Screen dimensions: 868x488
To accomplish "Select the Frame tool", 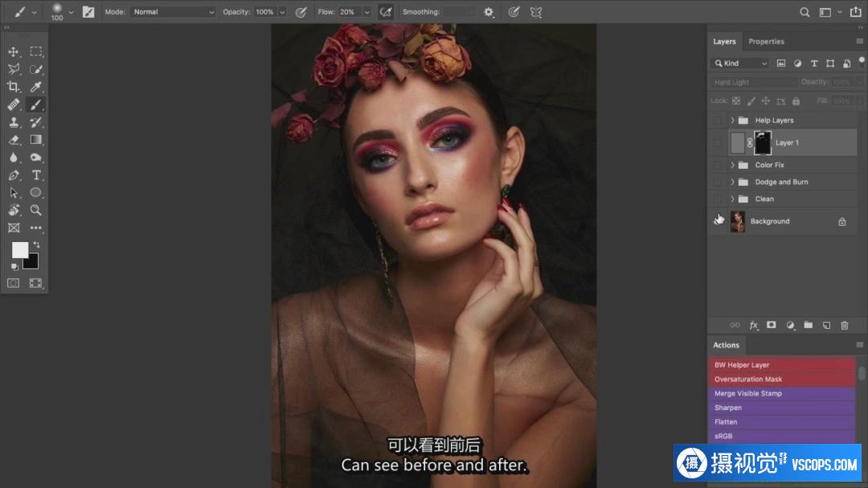I will 14,228.
